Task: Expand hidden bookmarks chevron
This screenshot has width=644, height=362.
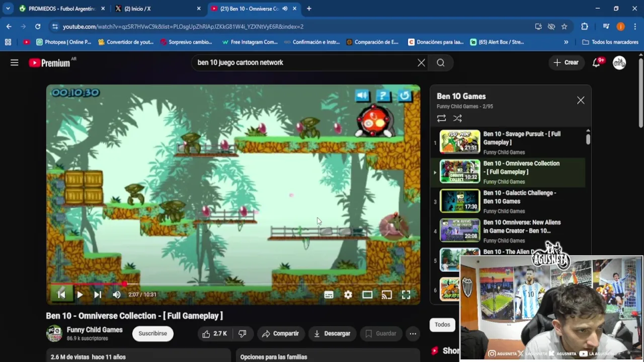Action: pyautogui.click(x=566, y=42)
